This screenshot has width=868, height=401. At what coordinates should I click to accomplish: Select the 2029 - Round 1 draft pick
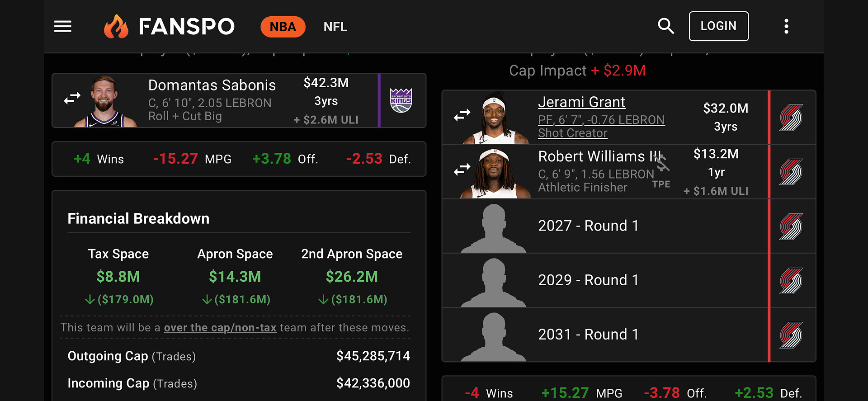point(588,280)
